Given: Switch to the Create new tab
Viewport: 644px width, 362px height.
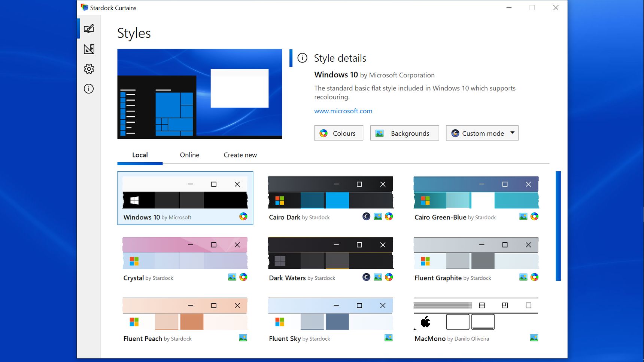Looking at the screenshot, I should [240, 155].
